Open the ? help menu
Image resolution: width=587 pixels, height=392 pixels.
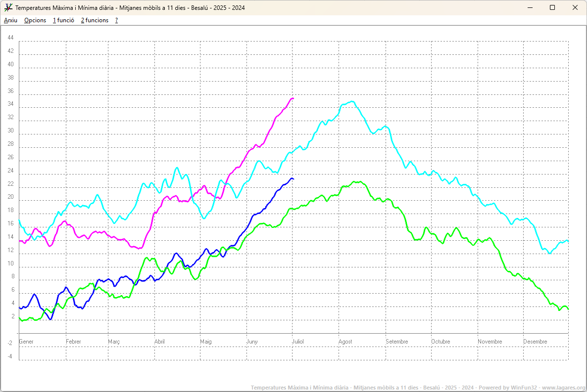tap(116, 20)
